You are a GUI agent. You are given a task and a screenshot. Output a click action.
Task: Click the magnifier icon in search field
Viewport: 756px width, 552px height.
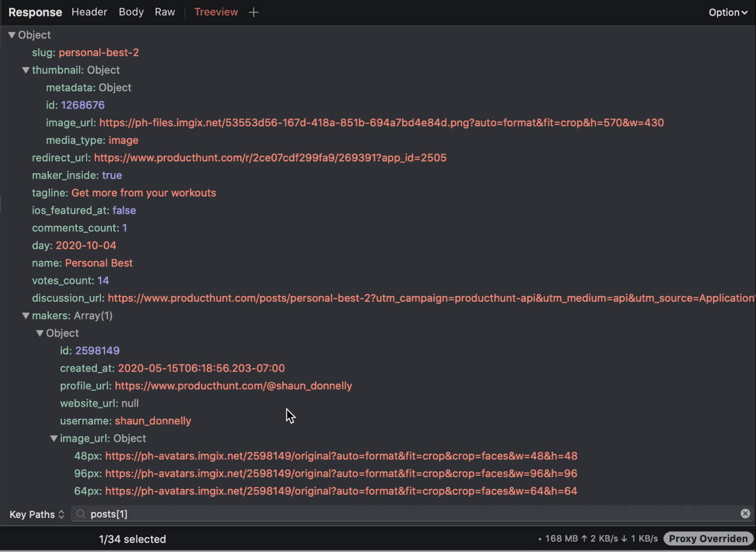click(x=81, y=514)
